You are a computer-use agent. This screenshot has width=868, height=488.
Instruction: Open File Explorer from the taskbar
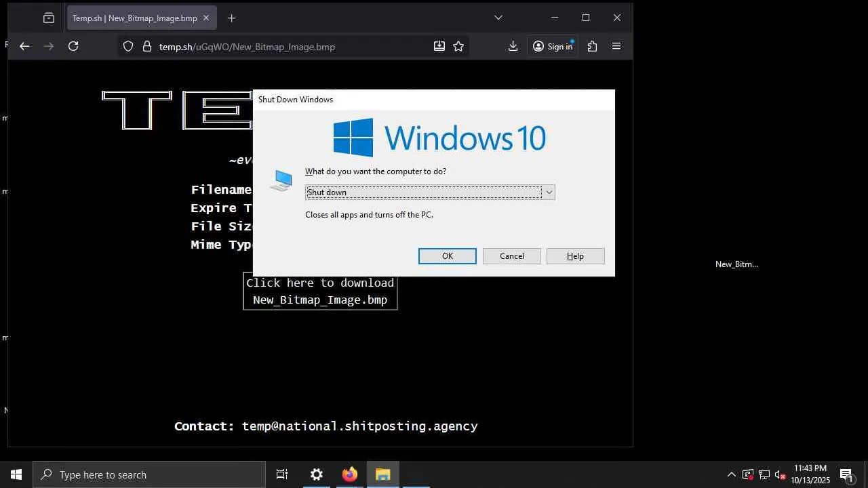click(x=383, y=474)
